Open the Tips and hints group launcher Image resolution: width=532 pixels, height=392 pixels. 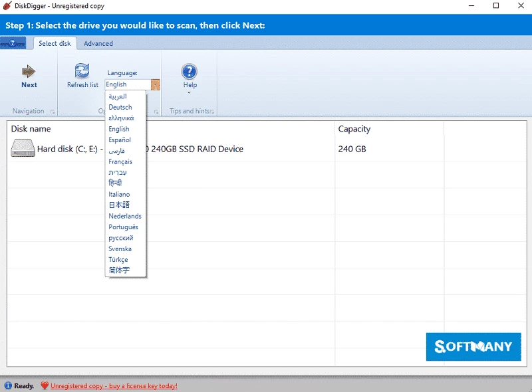tap(212, 112)
